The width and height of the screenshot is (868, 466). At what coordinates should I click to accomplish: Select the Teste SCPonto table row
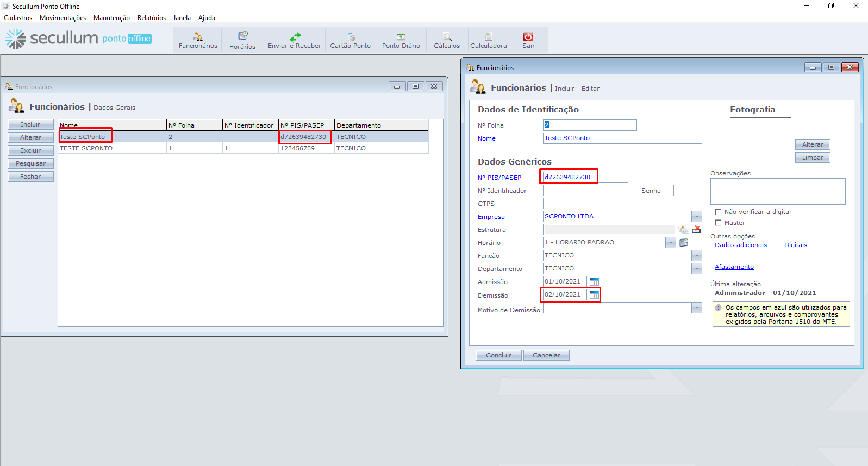pyautogui.click(x=243, y=137)
